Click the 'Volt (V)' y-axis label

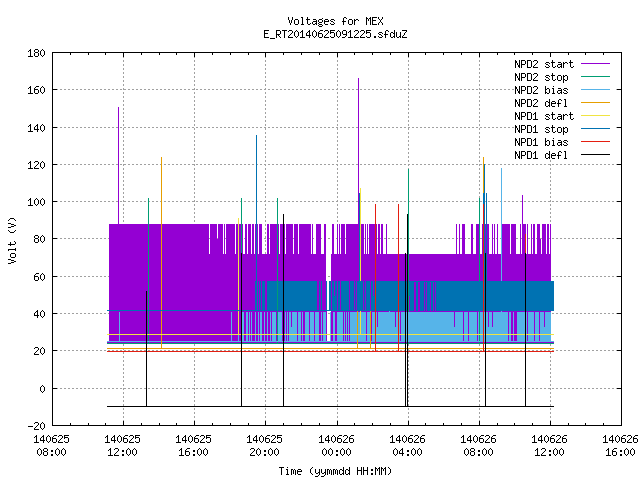click(13, 240)
